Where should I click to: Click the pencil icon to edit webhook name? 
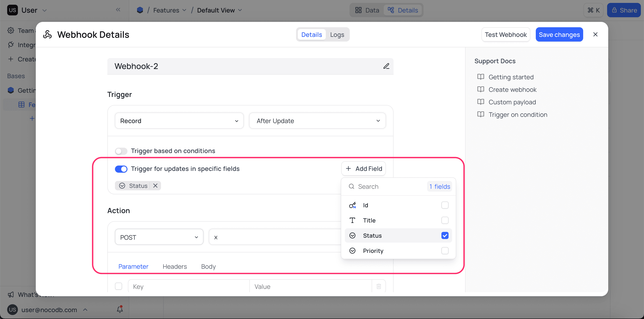coord(386,66)
